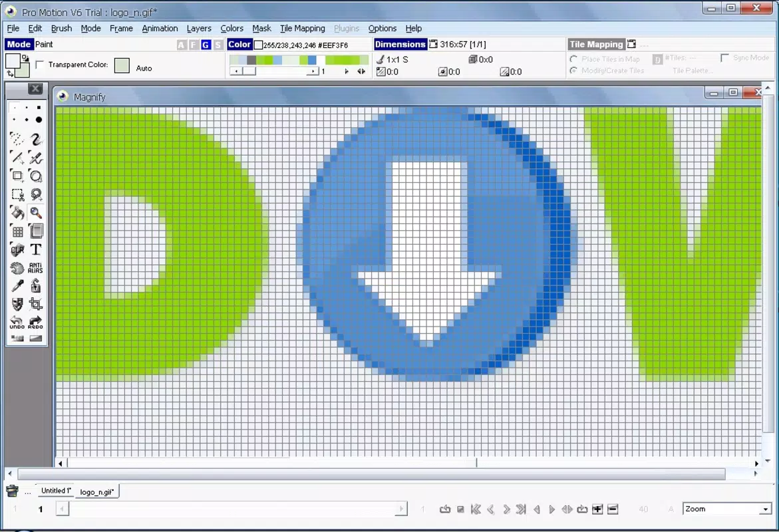Select the continuous freehand stroke tool
Image resolution: width=779 pixels, height=532 pixels.
click(x=36, y=139)
